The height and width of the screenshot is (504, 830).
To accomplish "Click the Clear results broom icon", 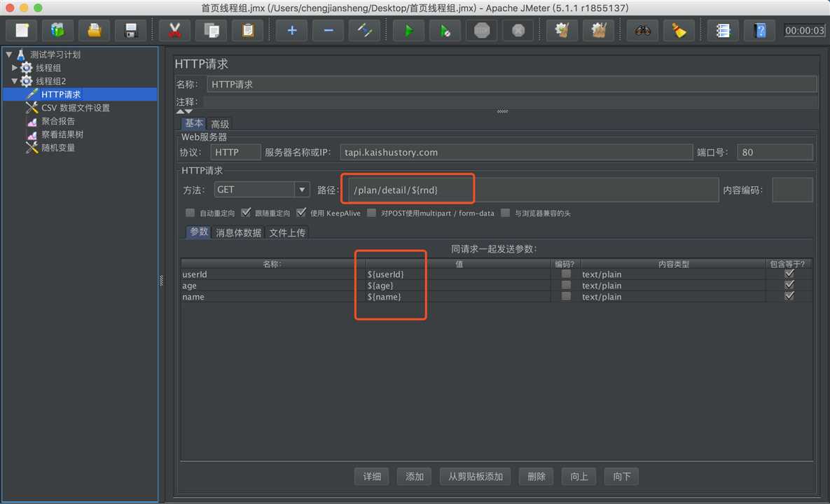I will (x=562, y=30).
